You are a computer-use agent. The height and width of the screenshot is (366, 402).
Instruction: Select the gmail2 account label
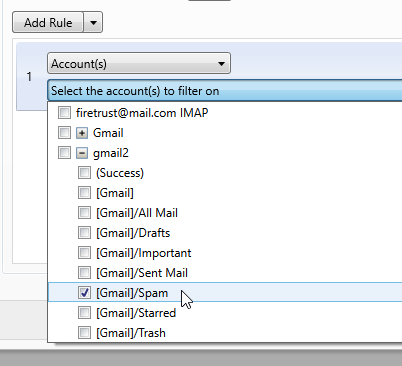point(111,153)
